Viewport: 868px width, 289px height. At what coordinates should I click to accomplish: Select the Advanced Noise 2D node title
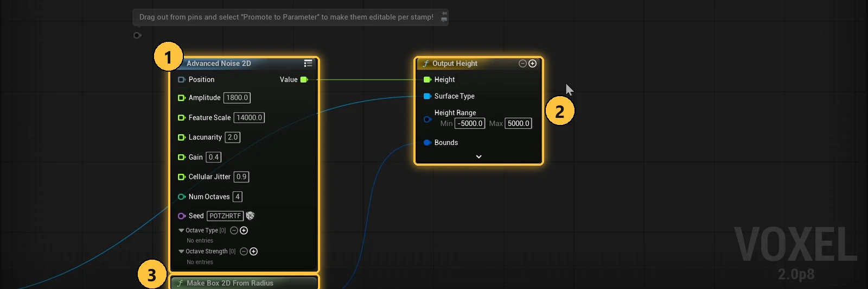click(x=219, y=64)
